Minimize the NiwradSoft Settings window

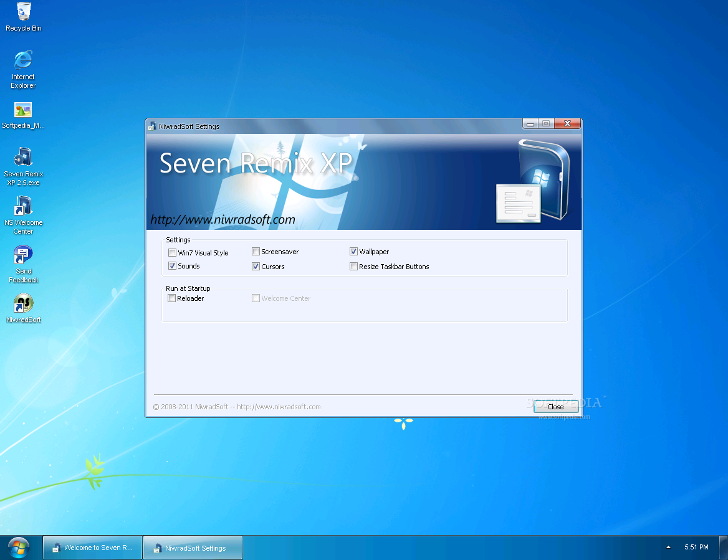(x=530, y=124)
